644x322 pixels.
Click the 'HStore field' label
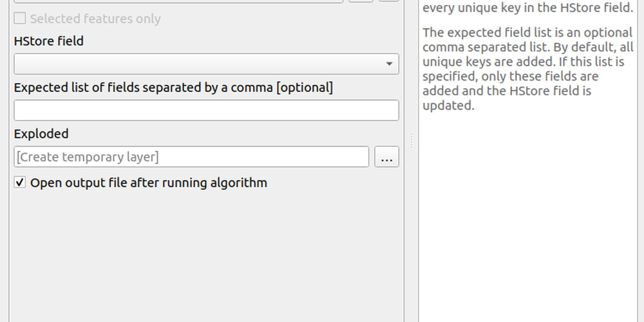point(49,41)
